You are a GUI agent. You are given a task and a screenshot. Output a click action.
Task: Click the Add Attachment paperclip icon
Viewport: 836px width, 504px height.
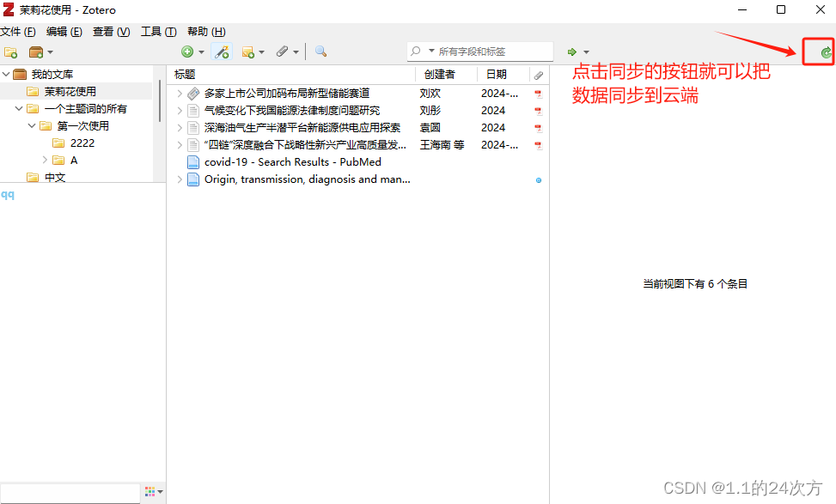click(282, 52)
